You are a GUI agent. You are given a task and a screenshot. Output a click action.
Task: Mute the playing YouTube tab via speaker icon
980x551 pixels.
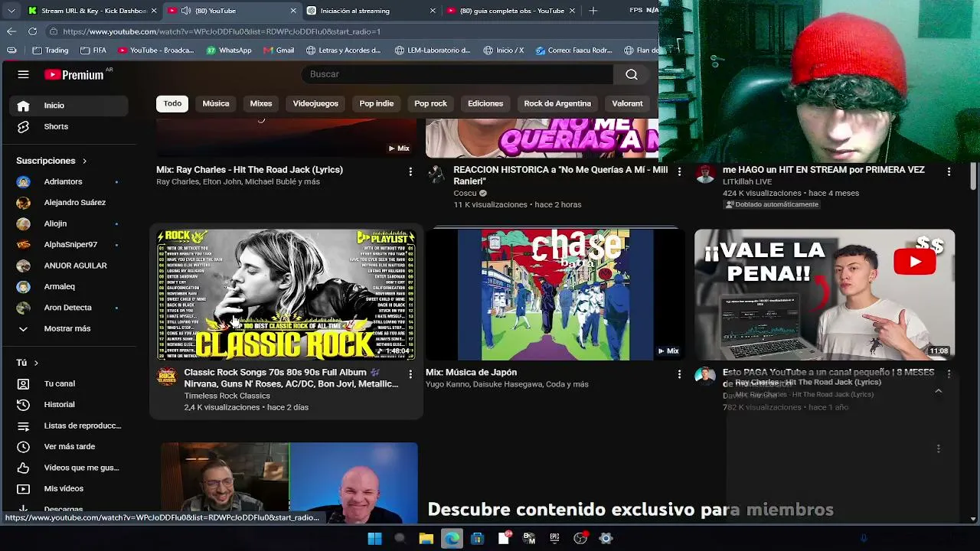coord(186,11)
